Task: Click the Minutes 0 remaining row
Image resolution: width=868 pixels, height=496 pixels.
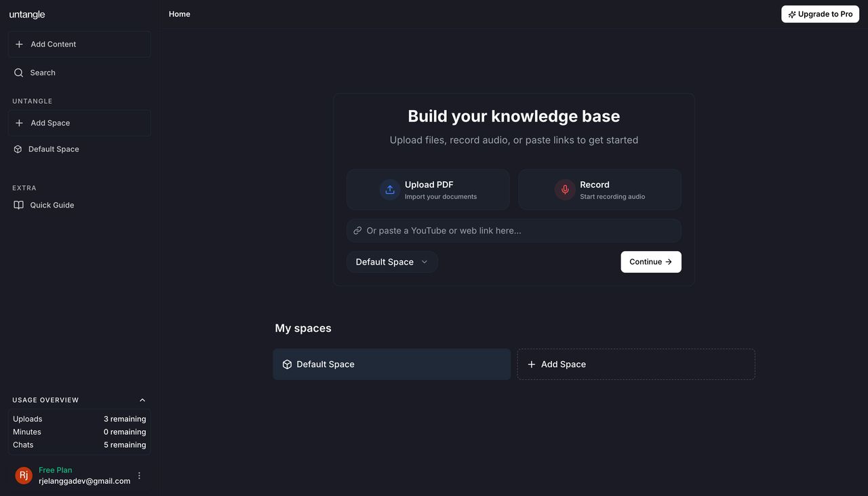Action: pyautogui.click(x=79, y=432)
